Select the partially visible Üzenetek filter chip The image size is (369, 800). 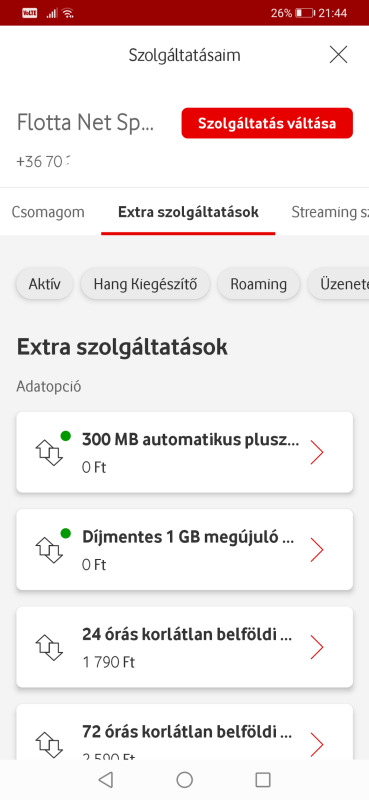338,284
